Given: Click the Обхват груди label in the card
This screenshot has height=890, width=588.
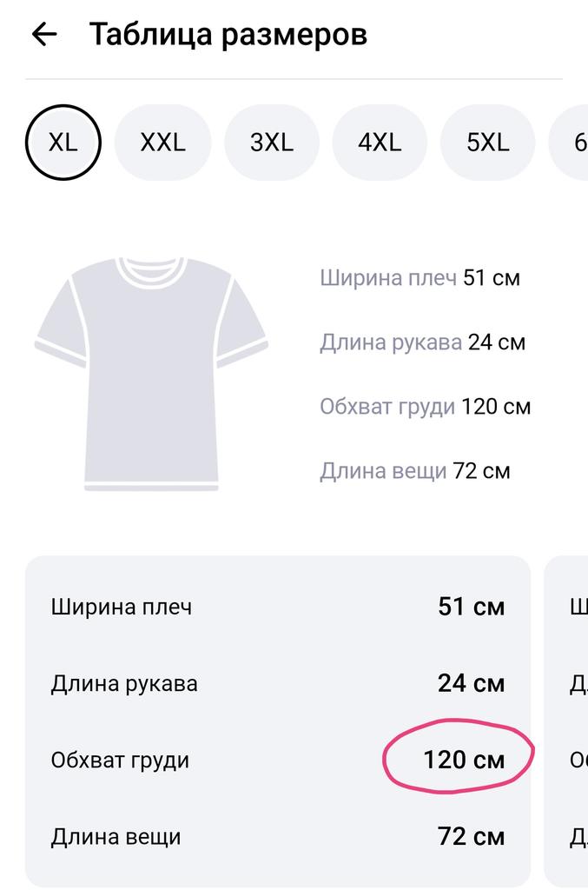Looking at the screenshot, I should tap(120, 760).
